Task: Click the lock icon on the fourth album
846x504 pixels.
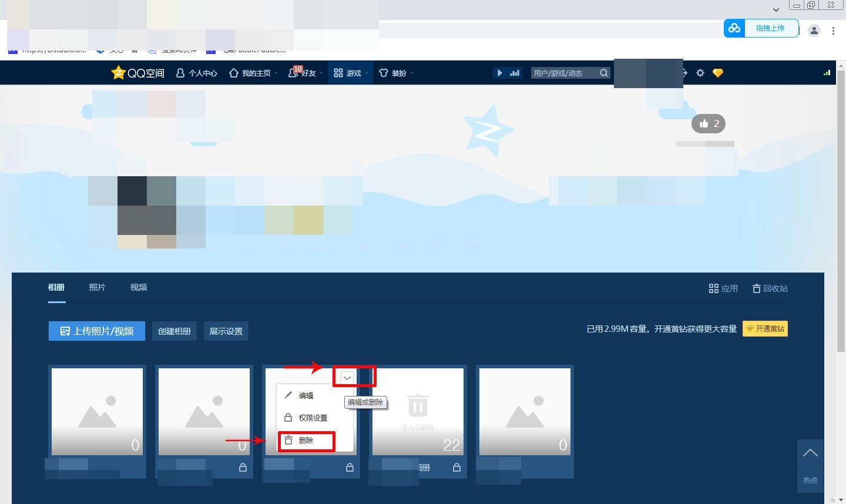Action: tap(456, 467)
